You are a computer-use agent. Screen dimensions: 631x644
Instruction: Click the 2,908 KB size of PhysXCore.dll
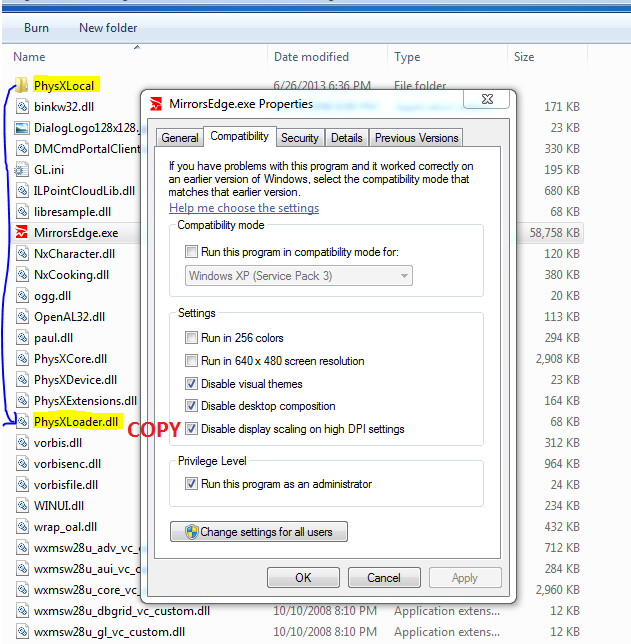[557, 359]
